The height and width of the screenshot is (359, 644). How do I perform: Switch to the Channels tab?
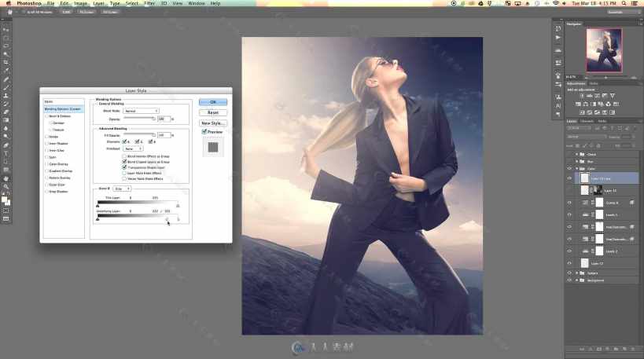click(x=587, y=121)
